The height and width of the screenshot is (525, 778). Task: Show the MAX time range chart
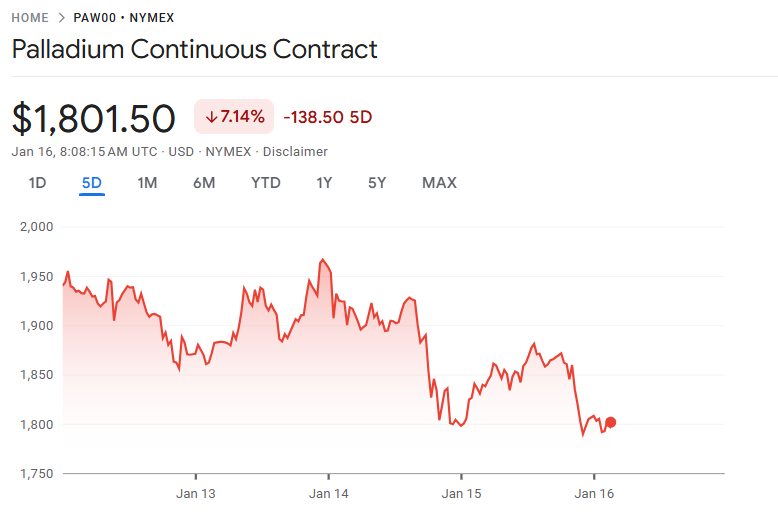(x=439, y=182)
